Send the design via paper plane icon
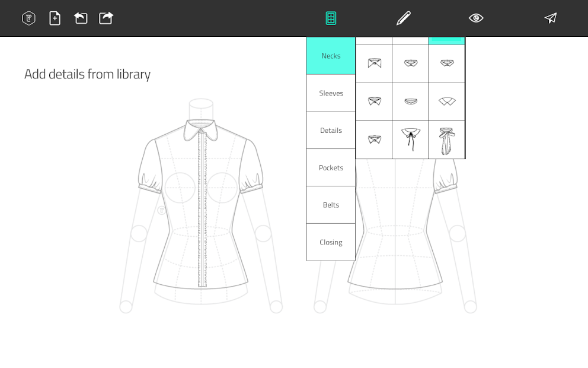The image size is (588, 368). point(550,18)
